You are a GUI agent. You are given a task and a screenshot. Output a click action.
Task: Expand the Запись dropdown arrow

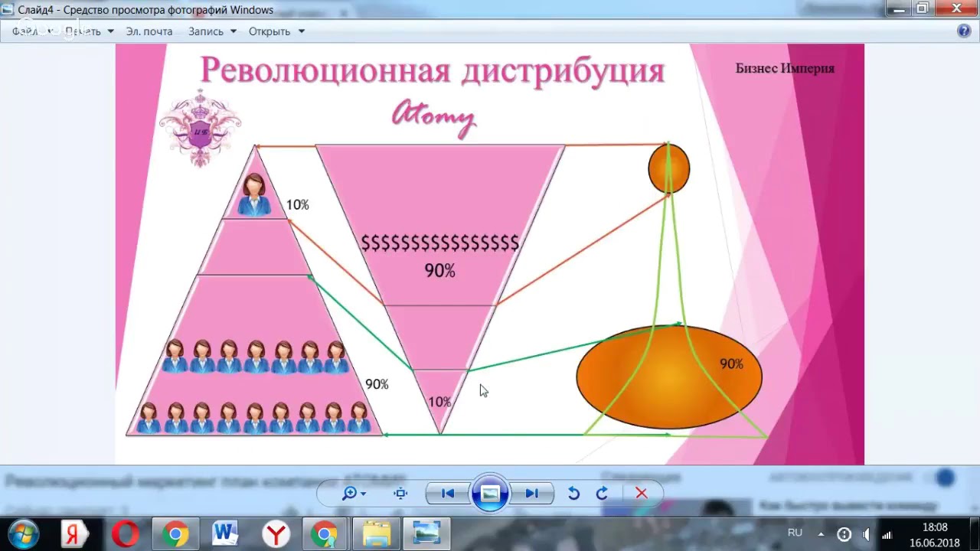click(232, 31)
